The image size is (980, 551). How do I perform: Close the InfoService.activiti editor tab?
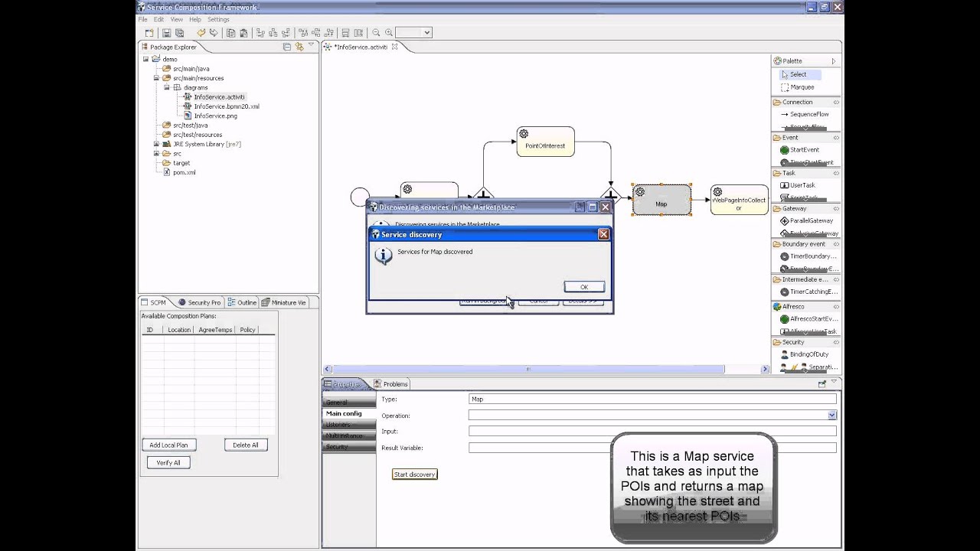395,47
